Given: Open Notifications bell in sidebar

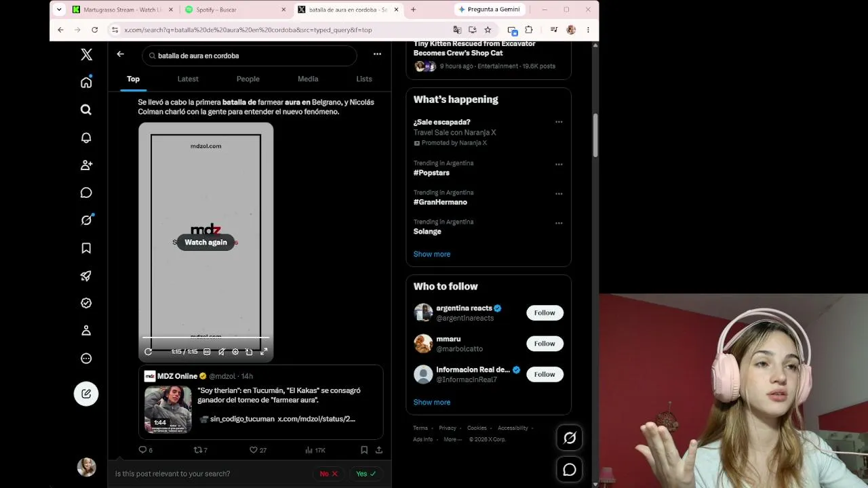Looking at the screenshot, I should pyautogui.click(x=86, y=138).
